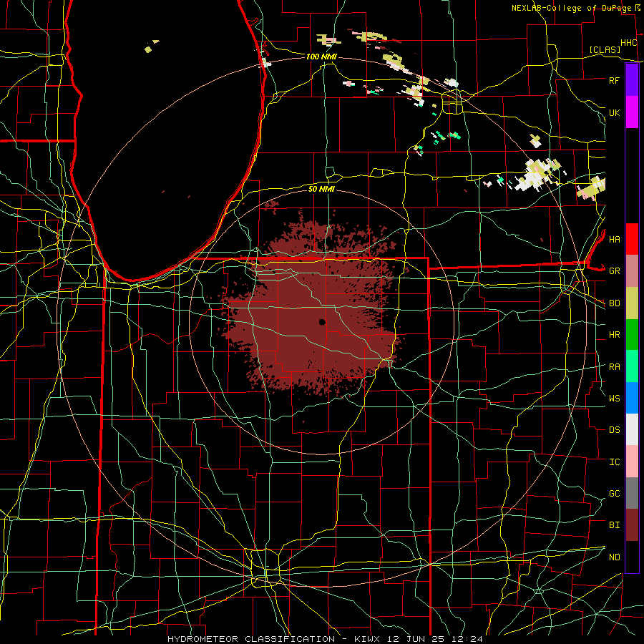Click the RF legend label
644x644 pixels.
pos(614,80)
